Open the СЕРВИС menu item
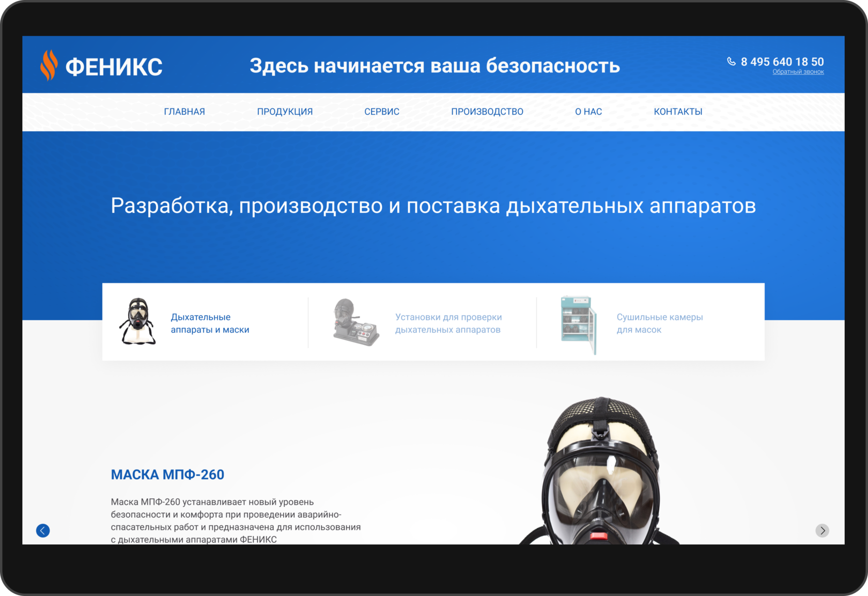The height and width of the screenshot is (596, 868). [x=382, y=112]
